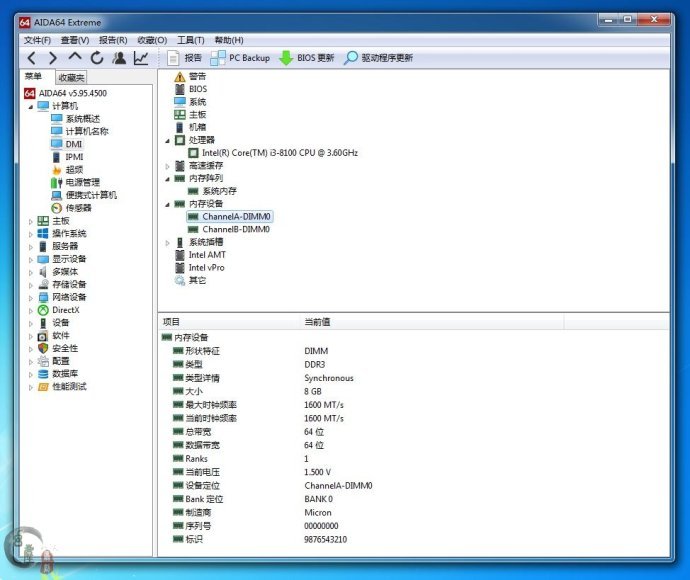Expand the 操作系统 node

pos(31,235)
